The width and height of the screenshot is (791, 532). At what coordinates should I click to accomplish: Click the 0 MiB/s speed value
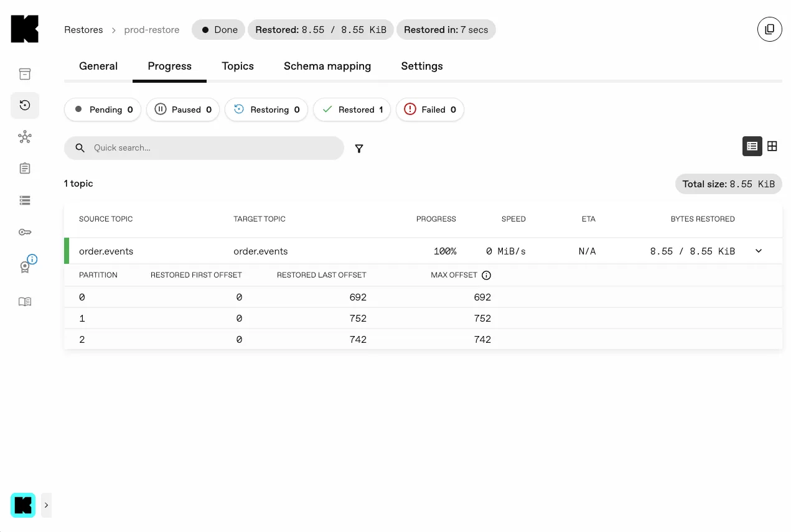tap(506, 251)
